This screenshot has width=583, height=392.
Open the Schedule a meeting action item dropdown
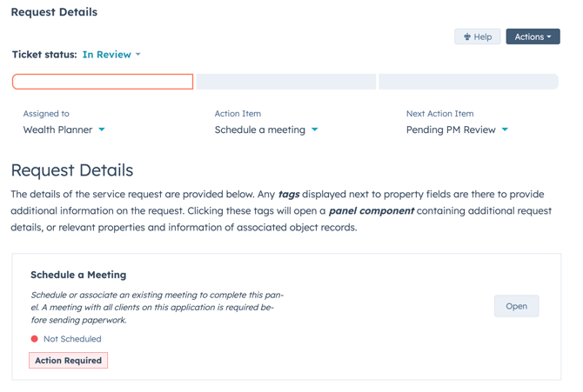point(260,130)
